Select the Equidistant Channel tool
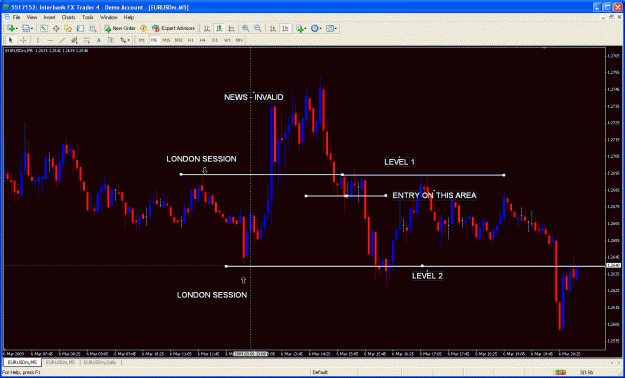The image size is (625, 378). [74, 40]
